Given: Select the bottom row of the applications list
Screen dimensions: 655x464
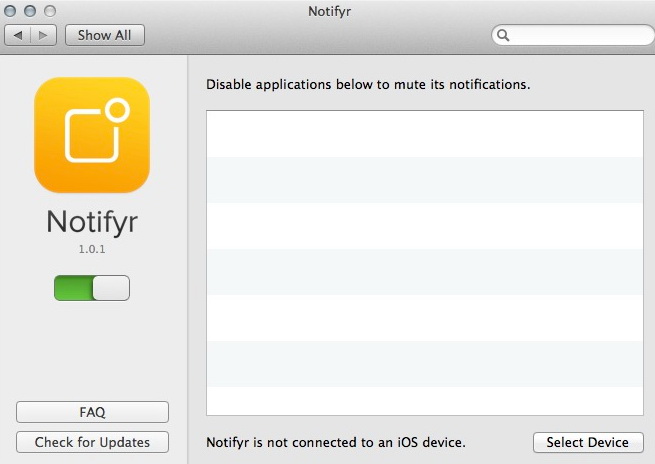Looking at the screenshot, I should click(425, 400).
